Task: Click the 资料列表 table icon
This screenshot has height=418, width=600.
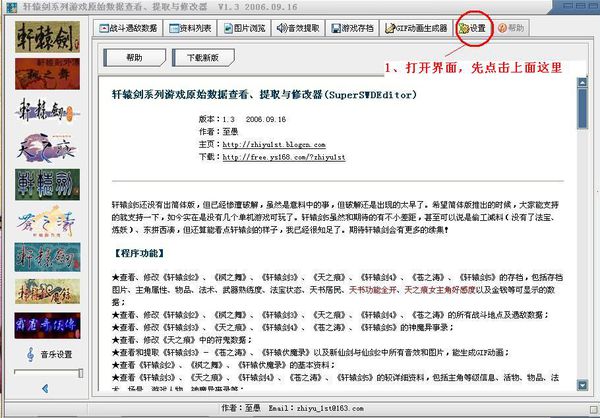Action: 174,28
